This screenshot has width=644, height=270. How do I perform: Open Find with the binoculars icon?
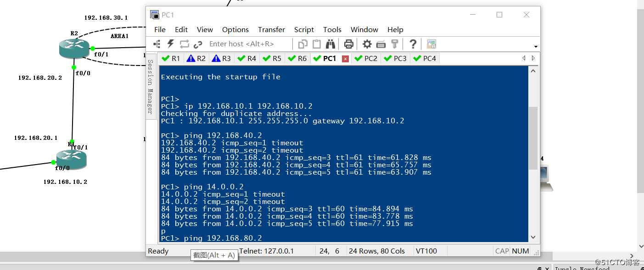click(330, 44)
